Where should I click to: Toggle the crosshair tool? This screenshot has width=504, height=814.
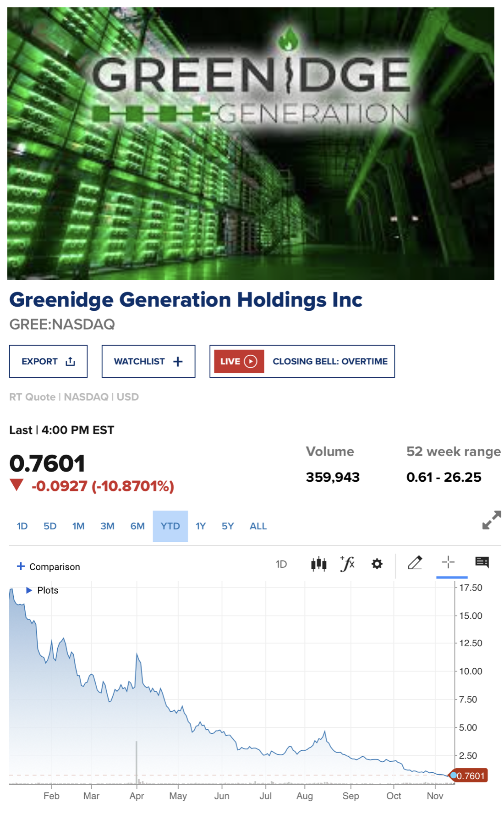(x=448, y=562)
